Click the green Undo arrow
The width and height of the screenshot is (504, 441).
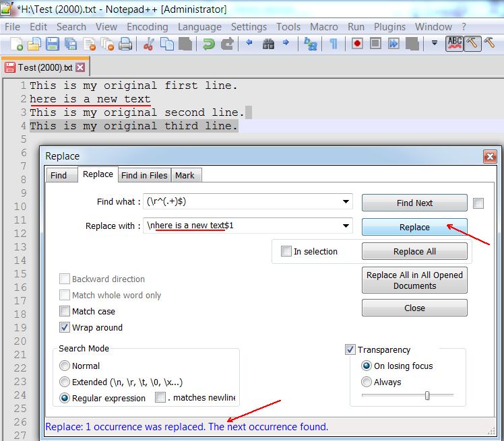click(209, 44)
